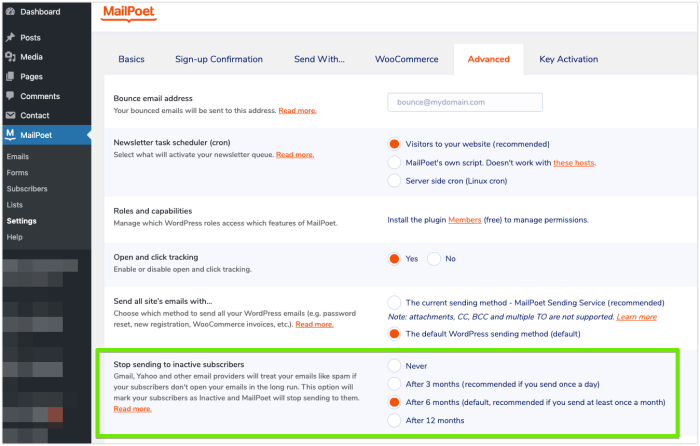Open Pages in the WordPress menu
700x446 pixels.
[x=31, y=76]
